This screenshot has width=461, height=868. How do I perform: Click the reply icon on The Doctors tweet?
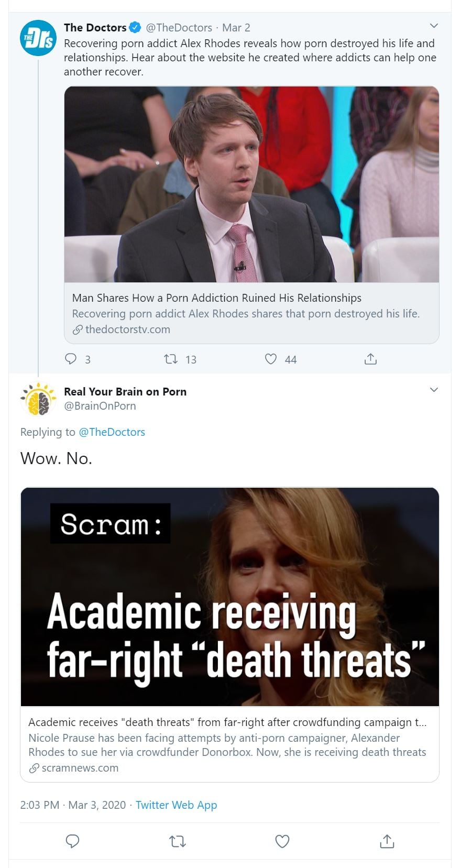71,359
